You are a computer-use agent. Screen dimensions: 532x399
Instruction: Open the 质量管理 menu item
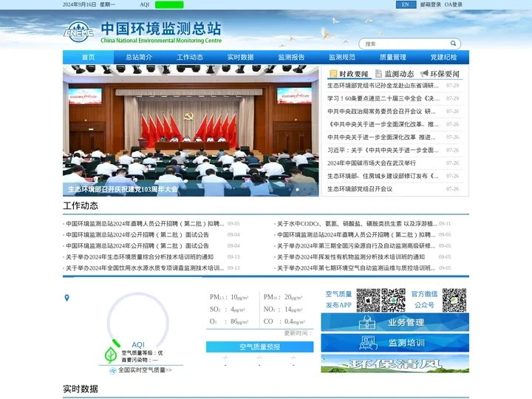[x=393, y=57]
